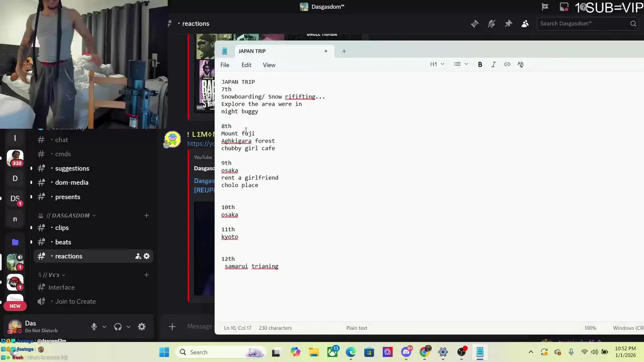The image size is (644, 362).
Task: Open the H1 heading style dropdown
Action: tap(437, 64)
